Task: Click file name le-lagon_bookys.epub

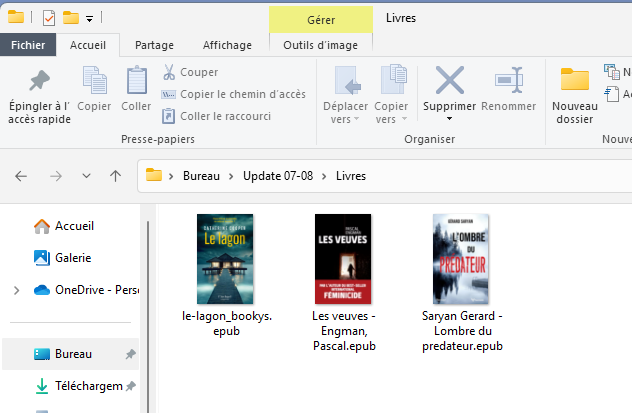Action: [x=227, y=324]
